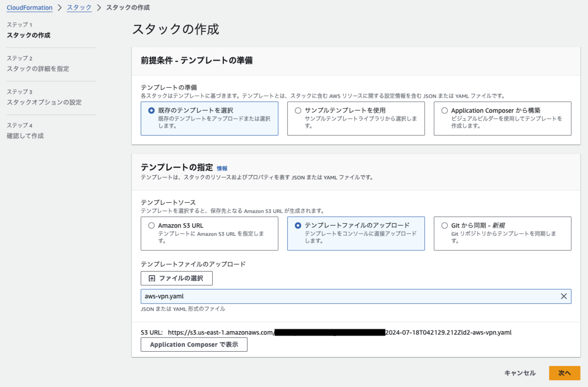Image resolution: width=588 pixels, height=387 pixels.
Task: Select 既存のテンプレートを選択 radio option
Action: pyautogui.click(x=151, y=110)
